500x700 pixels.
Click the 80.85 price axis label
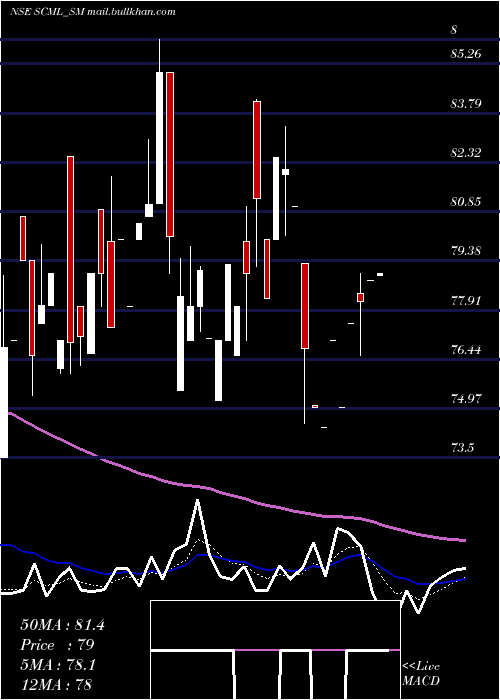[467, 202]
